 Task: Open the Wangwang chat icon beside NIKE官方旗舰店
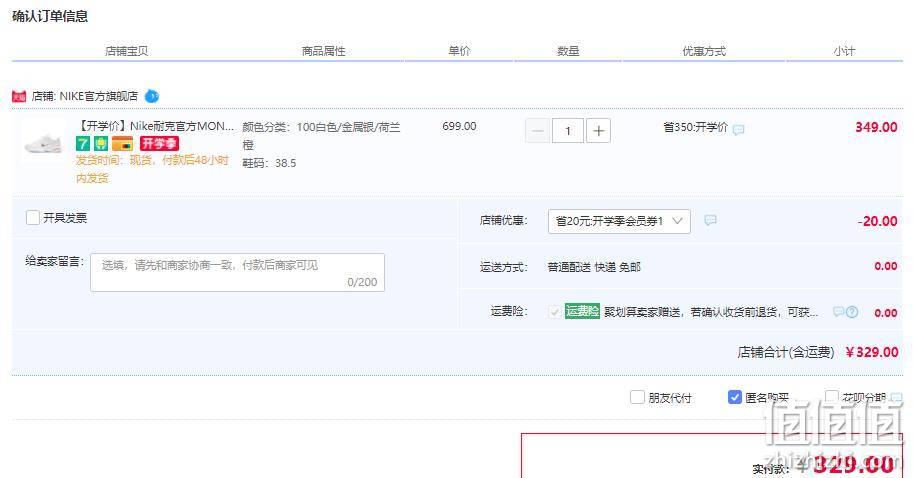(x=152, y=96)
